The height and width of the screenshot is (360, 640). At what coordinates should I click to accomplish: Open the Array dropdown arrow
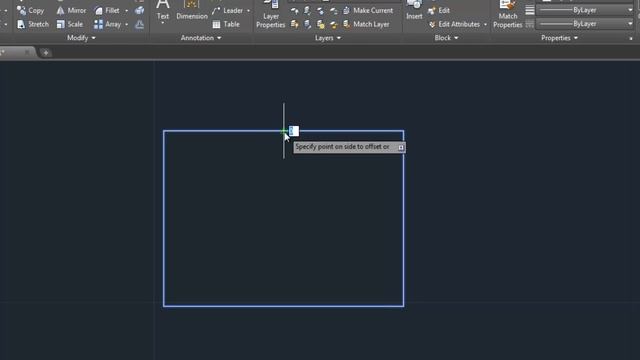tap(127, 24)
